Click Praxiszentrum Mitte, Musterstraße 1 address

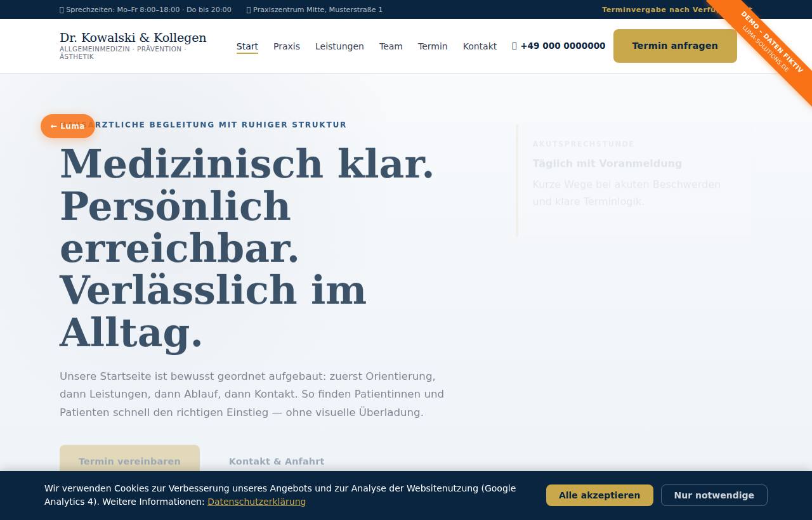click(x=314, y=10)
